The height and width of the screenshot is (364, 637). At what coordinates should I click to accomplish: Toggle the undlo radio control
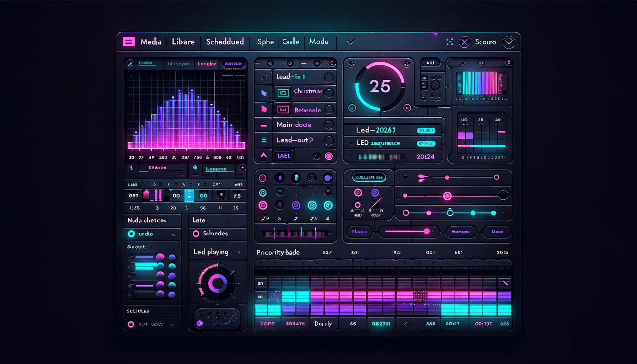pos(131,234)
